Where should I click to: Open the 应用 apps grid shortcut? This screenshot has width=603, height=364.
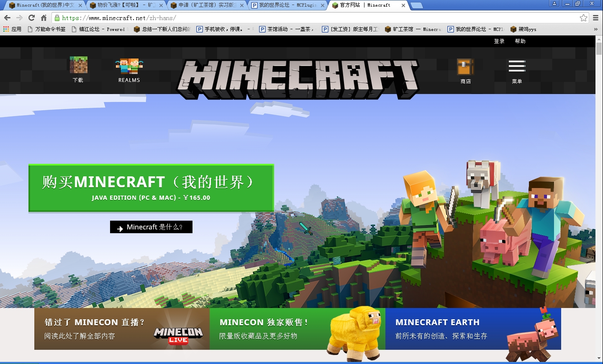(x=12, y=29)
